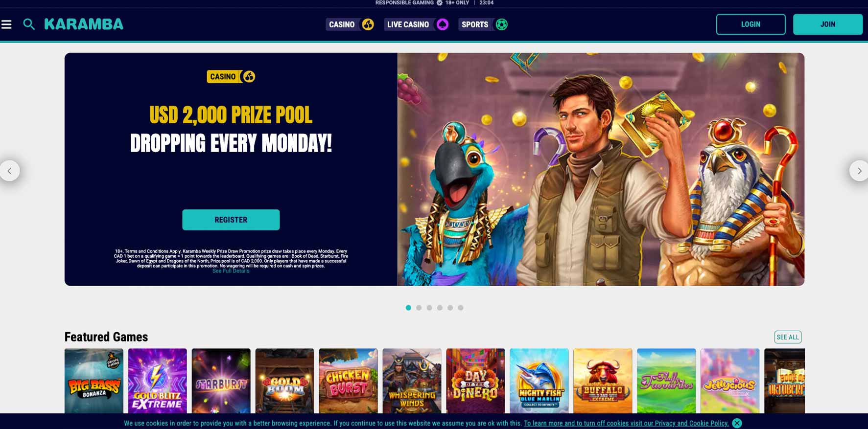868x429 pixels.
Task: Open the Starburst game thumbnail
Action: (x=221, y=381)
